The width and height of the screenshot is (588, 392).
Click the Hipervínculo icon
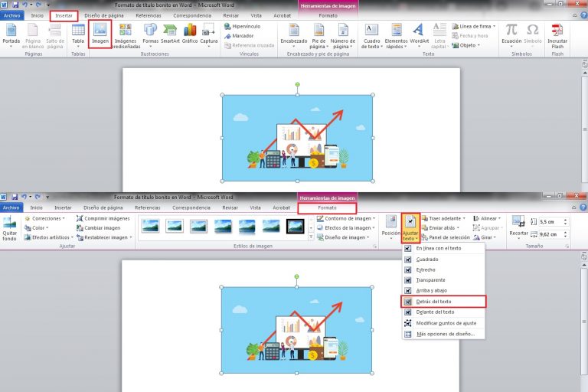[x=243, y=26]
